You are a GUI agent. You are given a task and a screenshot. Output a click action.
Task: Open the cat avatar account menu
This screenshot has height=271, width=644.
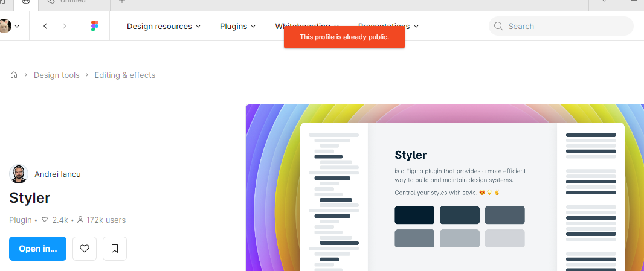tap(8, 27)
